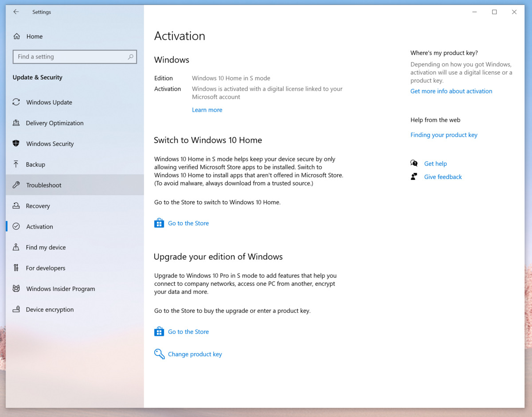The width and height of the screenshot is (532, 417).
Task: Click the Upgrade your edition of Windows heading
Action: [218, 257]
